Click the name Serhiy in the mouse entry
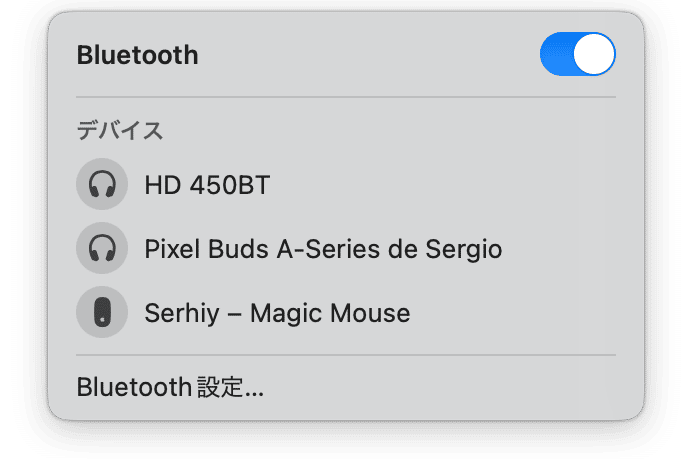Screen dimensions: 692x476 tap(182, 314)
